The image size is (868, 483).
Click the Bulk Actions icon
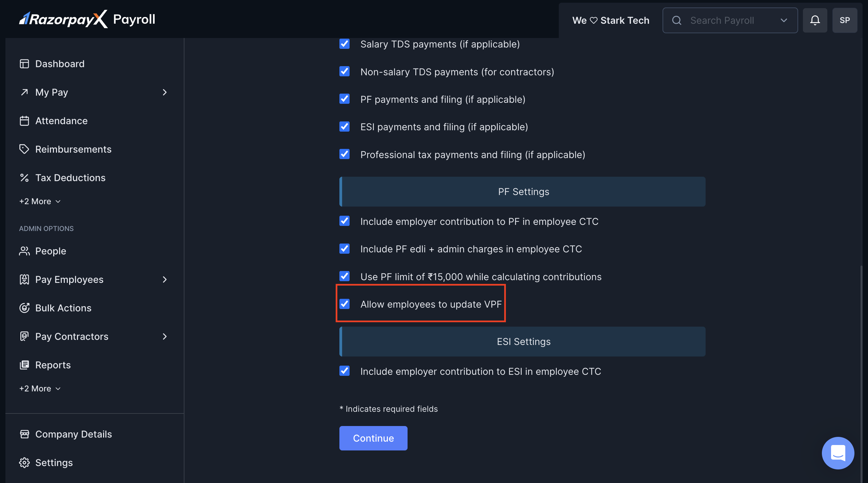pyautogui.click(x=24, y=308)
